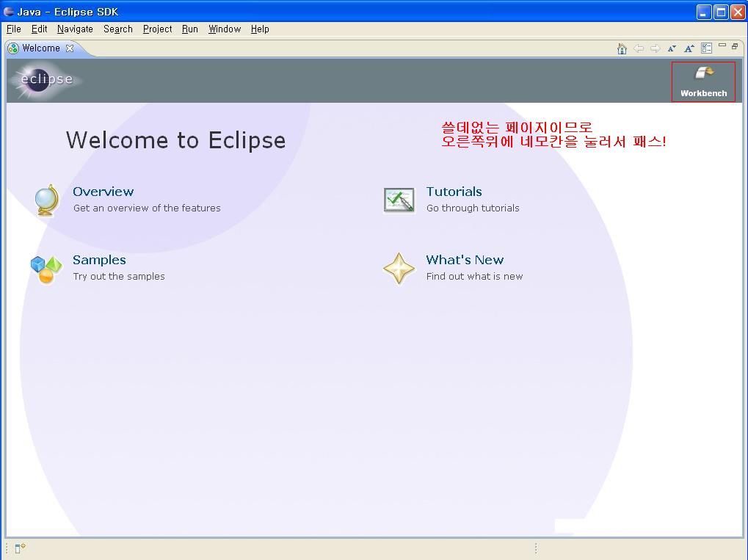Click the Eclipse icon in the title bar
The width and height of the screenshot is (748, 560).
click(9, 12)
